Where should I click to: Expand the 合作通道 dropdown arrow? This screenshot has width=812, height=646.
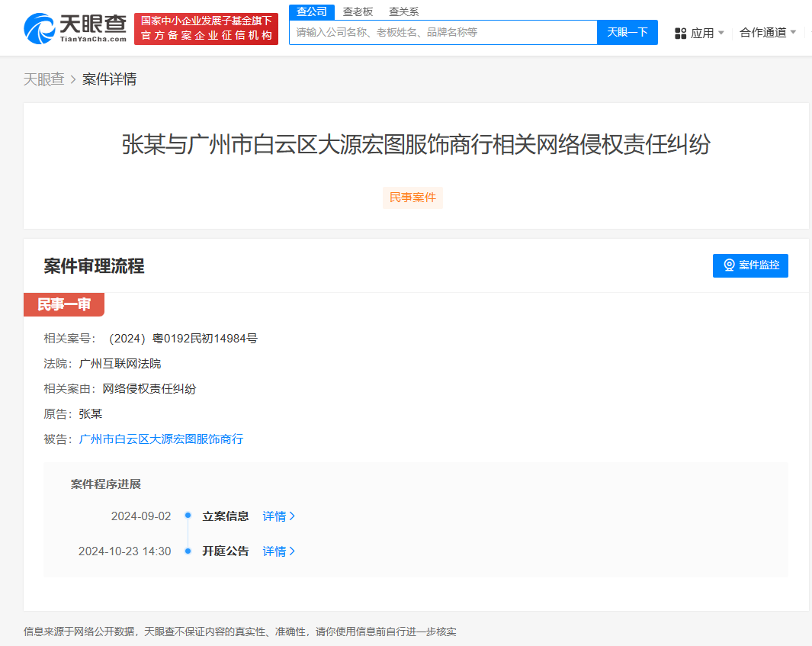[793, 32]
